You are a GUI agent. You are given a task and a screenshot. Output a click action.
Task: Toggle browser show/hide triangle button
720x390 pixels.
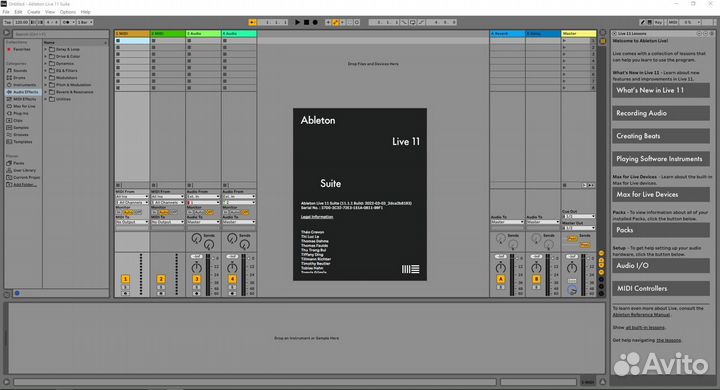click(7, 33)
